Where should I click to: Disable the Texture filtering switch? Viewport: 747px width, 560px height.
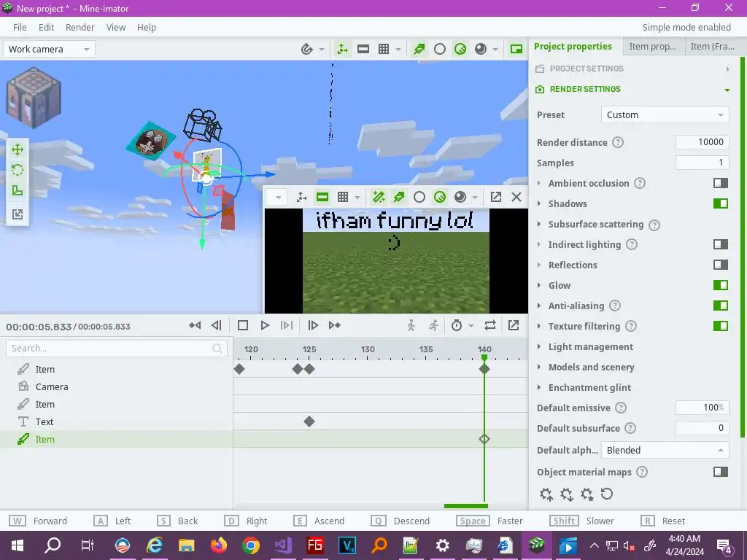click(720, 326)
